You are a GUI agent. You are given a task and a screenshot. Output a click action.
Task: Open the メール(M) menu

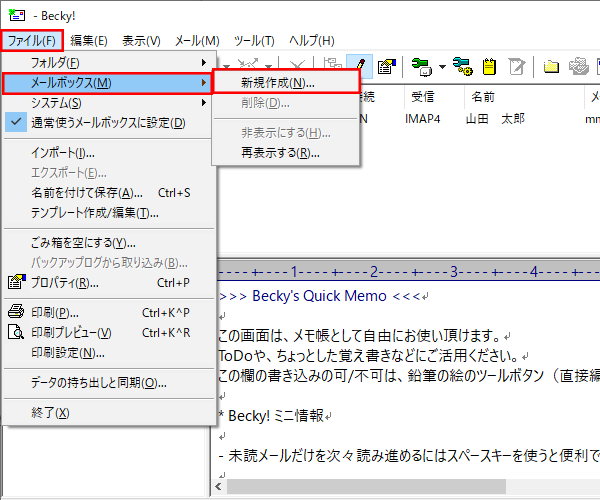tap(197, 41)
